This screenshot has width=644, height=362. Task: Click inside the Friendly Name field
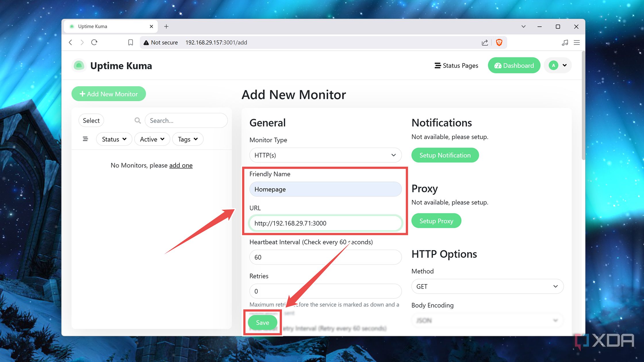(325, 189)
